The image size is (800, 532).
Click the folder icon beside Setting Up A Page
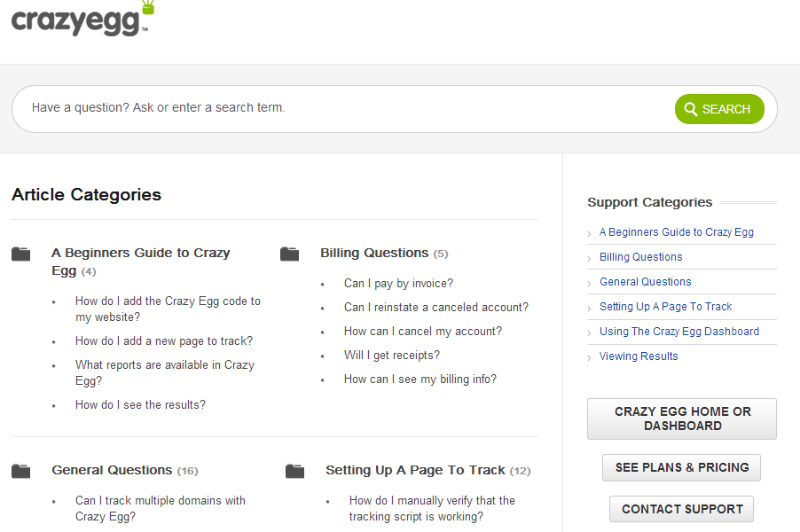[x=294, y=471]
